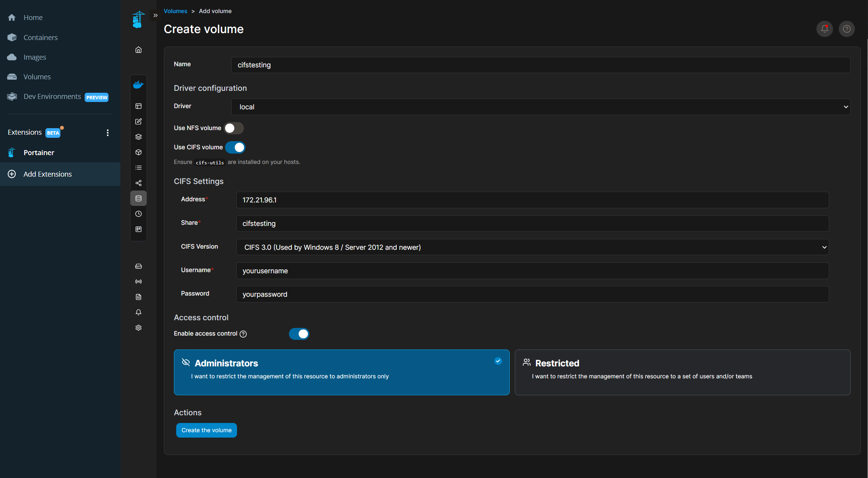Click the Volumes breadcrumb link
Image resolution: width=868 pixels, height=478 pixels.
click(x=175, y=11)
